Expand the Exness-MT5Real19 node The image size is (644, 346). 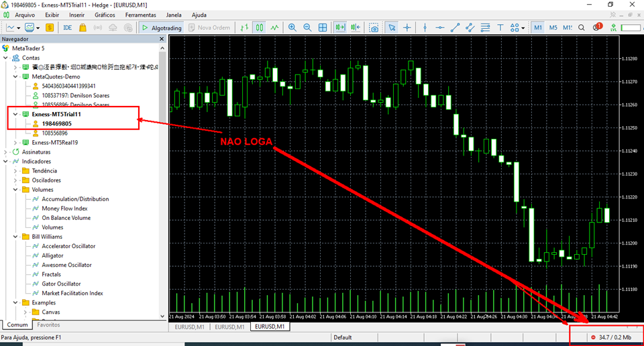coord(15,142)
